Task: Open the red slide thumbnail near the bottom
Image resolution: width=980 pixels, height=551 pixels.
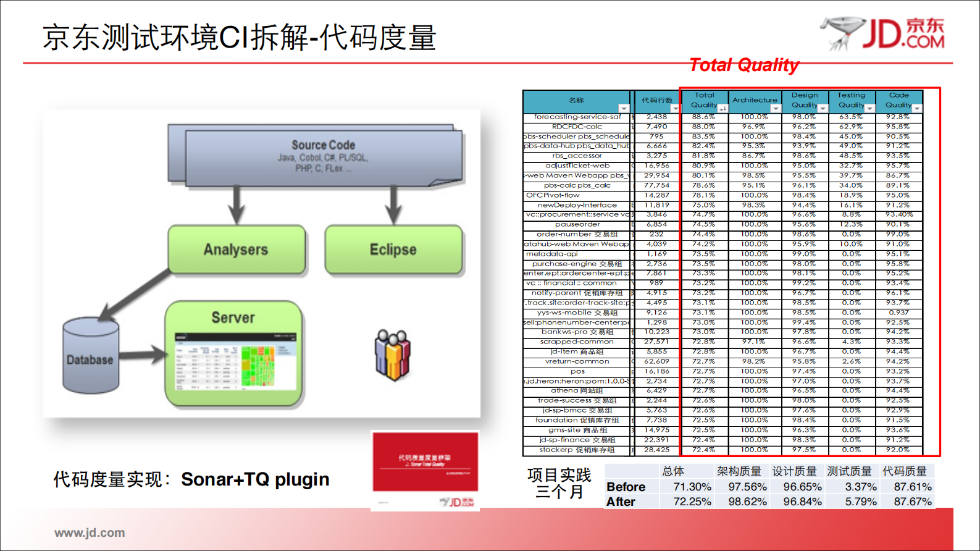Action: [x=425, y=470]
